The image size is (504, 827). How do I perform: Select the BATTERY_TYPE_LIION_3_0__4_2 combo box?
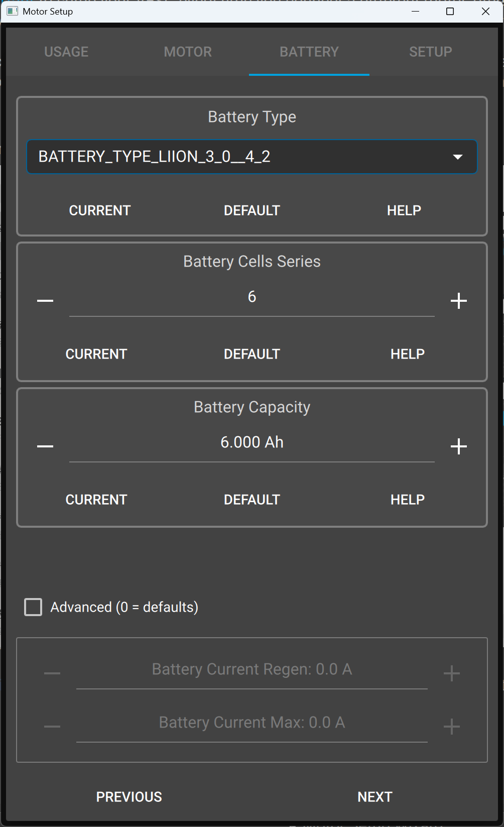click(251, 157)
